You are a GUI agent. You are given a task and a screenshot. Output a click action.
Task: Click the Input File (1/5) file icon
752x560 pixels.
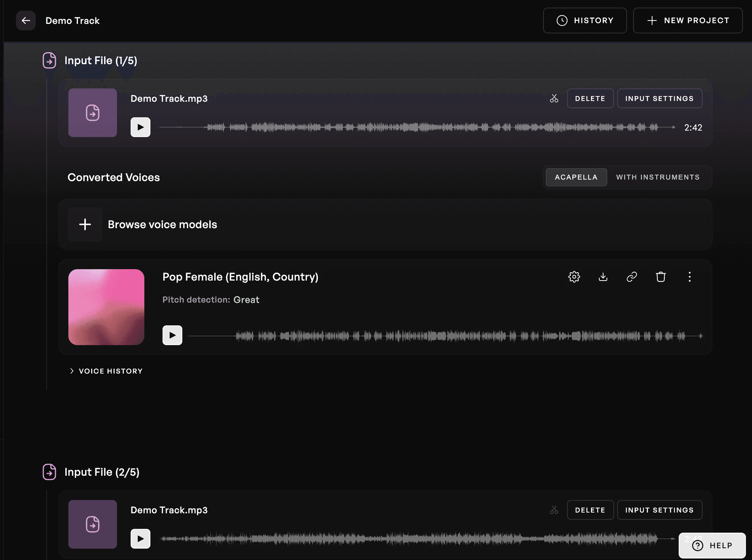coord(49,60)
